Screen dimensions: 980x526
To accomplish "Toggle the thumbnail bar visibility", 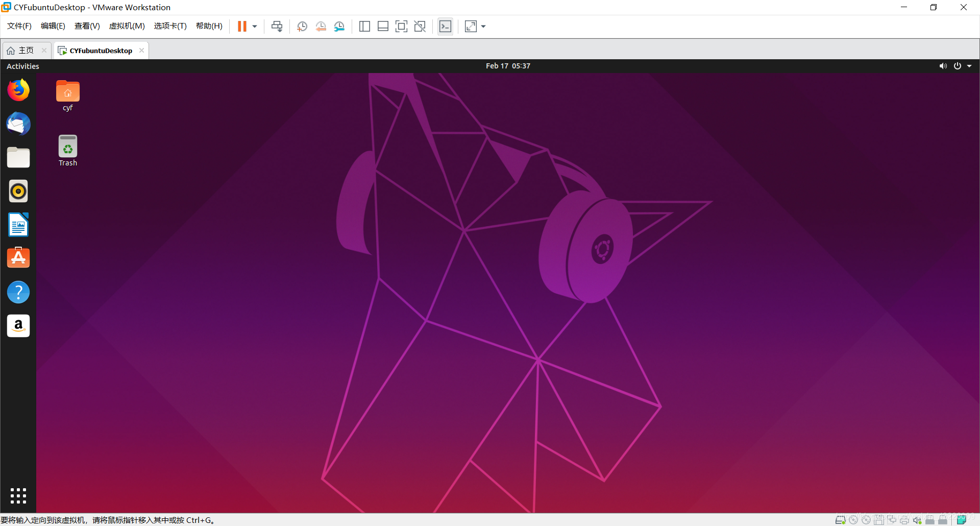I will click(383, 26).
